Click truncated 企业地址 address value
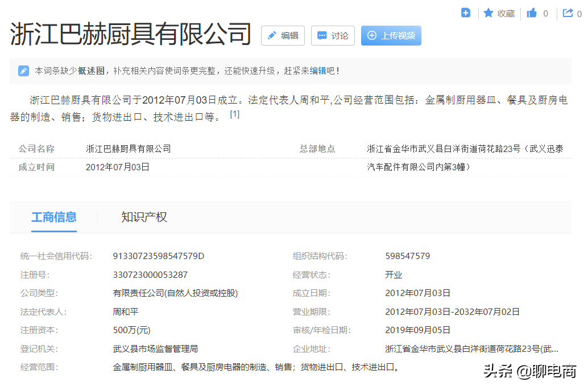 [472, 348]
